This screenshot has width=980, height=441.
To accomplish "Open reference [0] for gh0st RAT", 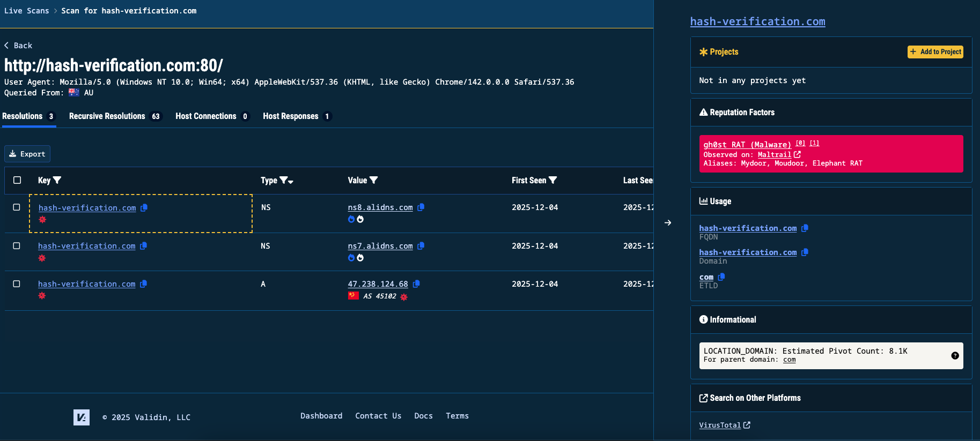I will 800,143.
